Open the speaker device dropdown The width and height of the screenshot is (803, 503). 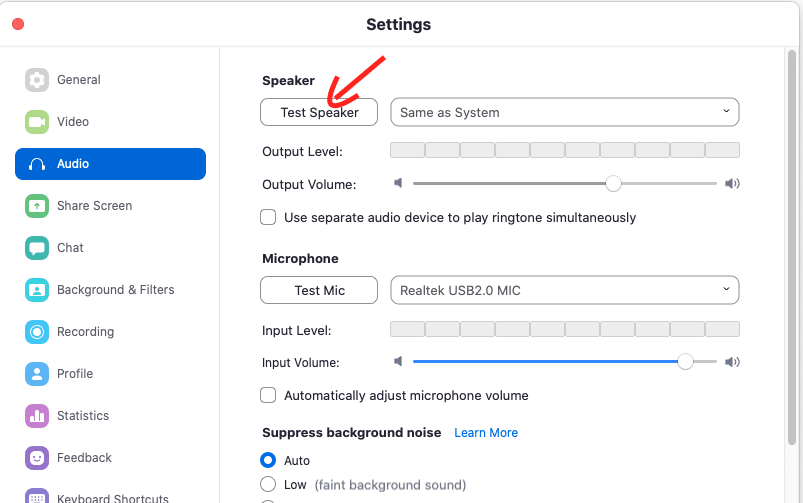pos(564,112)
